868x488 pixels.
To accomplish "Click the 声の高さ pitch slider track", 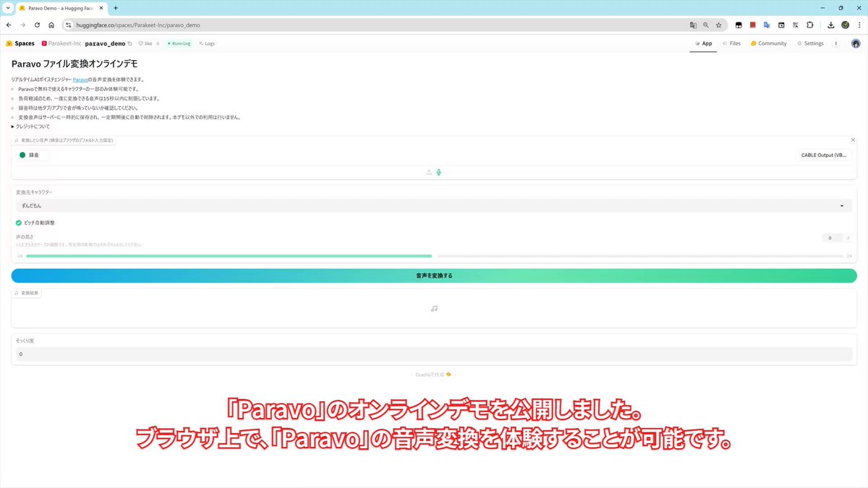I will [434, 256].
